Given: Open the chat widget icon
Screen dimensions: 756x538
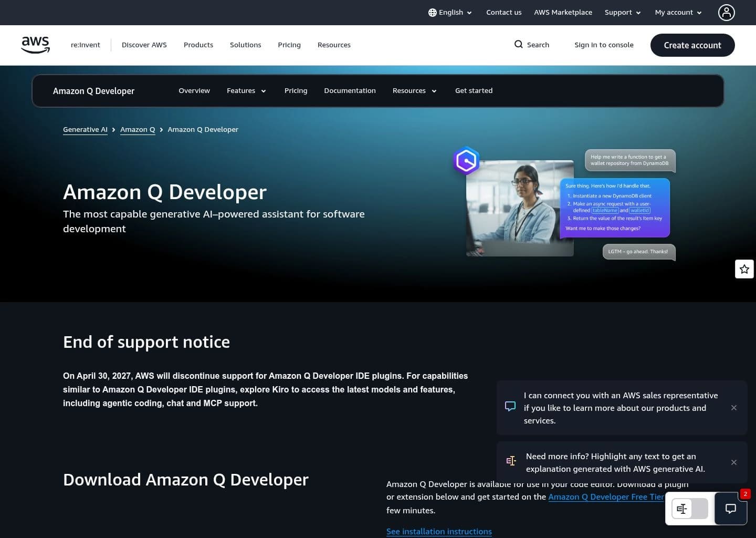Looking at the screenshot, I should click(730, 509).
